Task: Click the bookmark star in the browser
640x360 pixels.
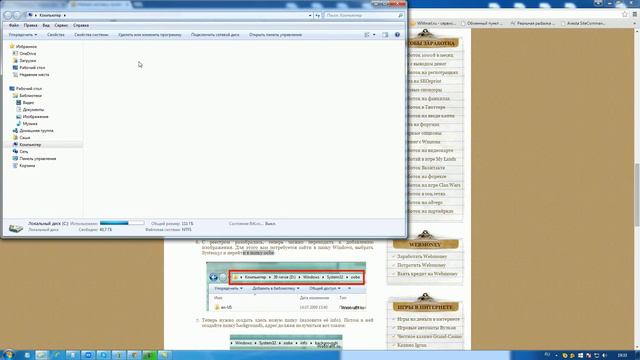Action: 624,14
